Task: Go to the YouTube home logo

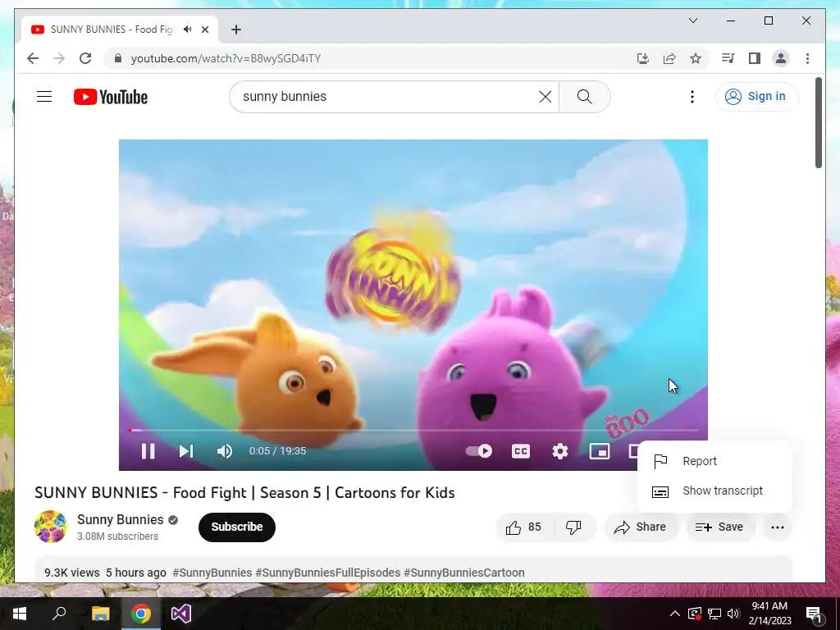Action: pyautogui.click(x=111, y=97)
